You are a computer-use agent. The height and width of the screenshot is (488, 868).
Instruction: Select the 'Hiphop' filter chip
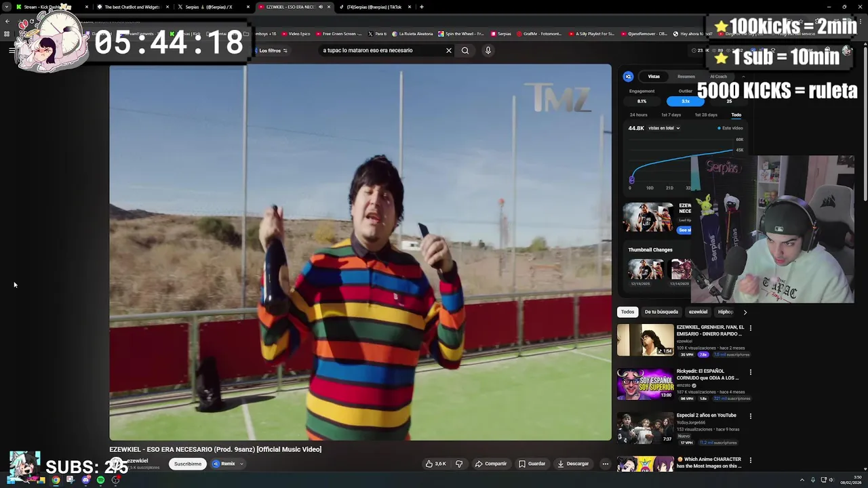[x=726, y=312]
